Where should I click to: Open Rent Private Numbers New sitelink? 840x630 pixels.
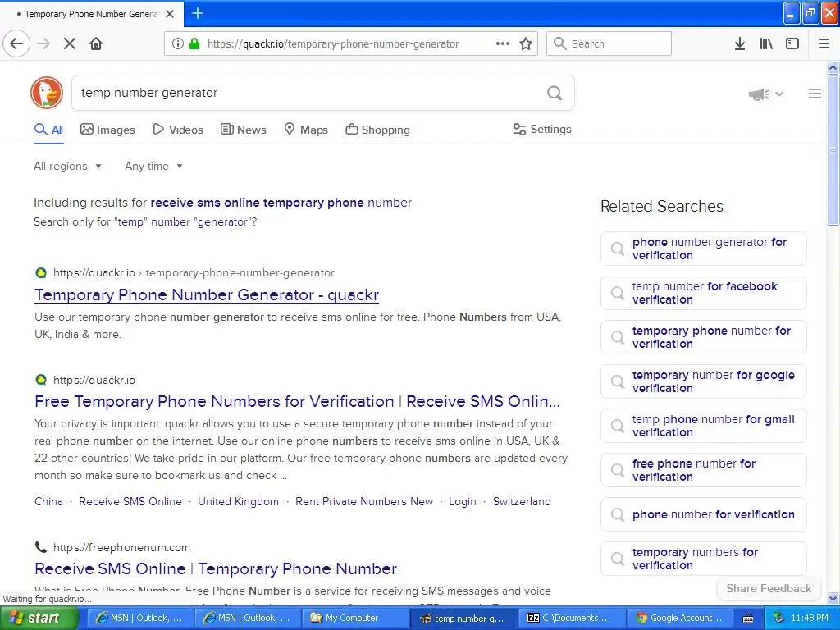point(364,501)
